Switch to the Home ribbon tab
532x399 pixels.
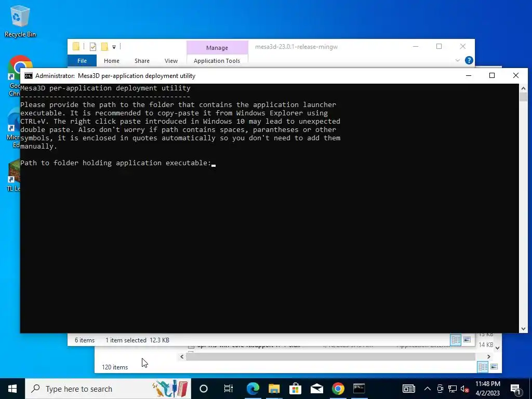(112, 61)
